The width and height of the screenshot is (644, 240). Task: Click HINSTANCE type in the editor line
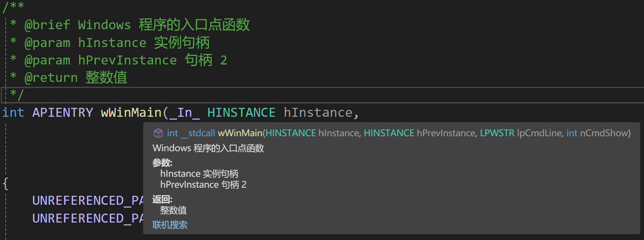pyautogui.click(x=241, y=112)
